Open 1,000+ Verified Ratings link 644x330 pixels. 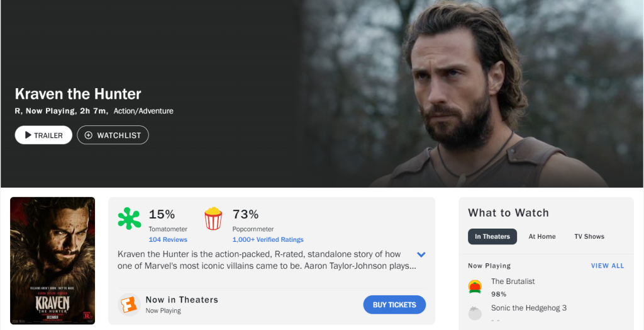[x=268, y=240]
